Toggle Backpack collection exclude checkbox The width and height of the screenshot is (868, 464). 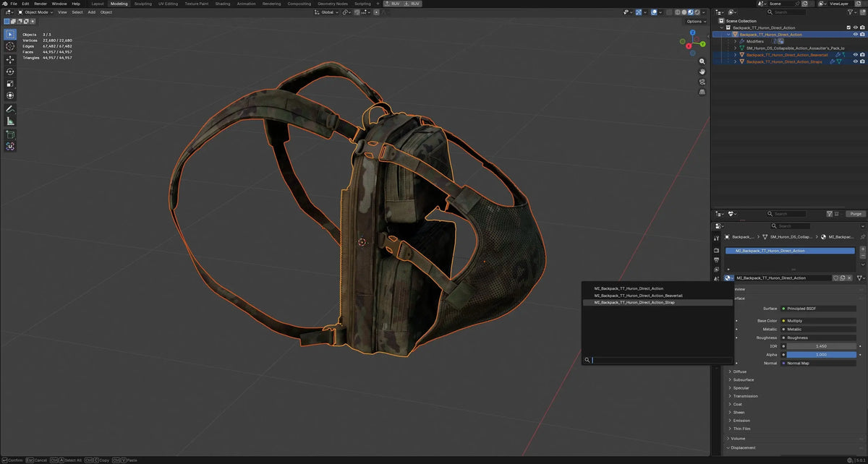click(849, 27)
